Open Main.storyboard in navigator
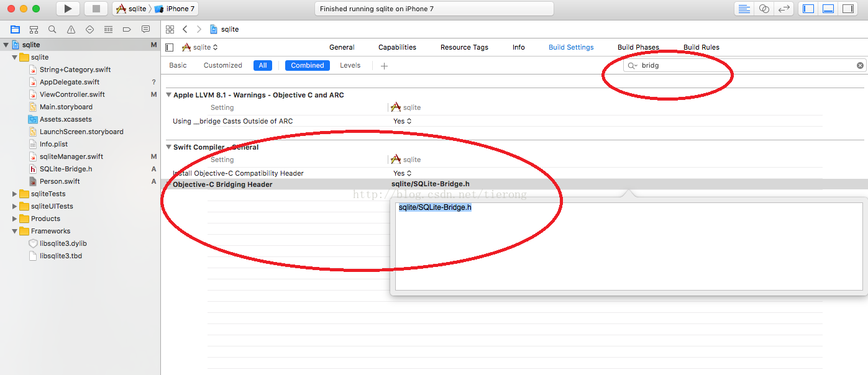The width and height of the screenshot is (868, 375). click(66, 107)
